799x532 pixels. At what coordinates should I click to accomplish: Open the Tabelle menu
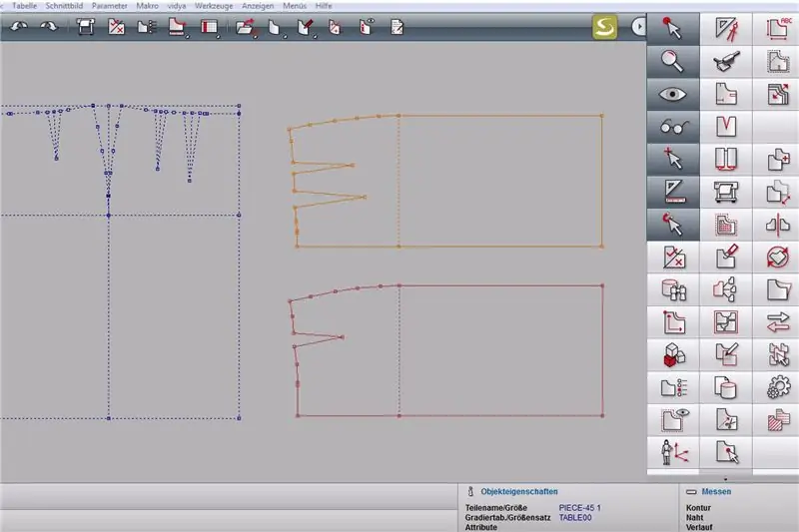24,6
